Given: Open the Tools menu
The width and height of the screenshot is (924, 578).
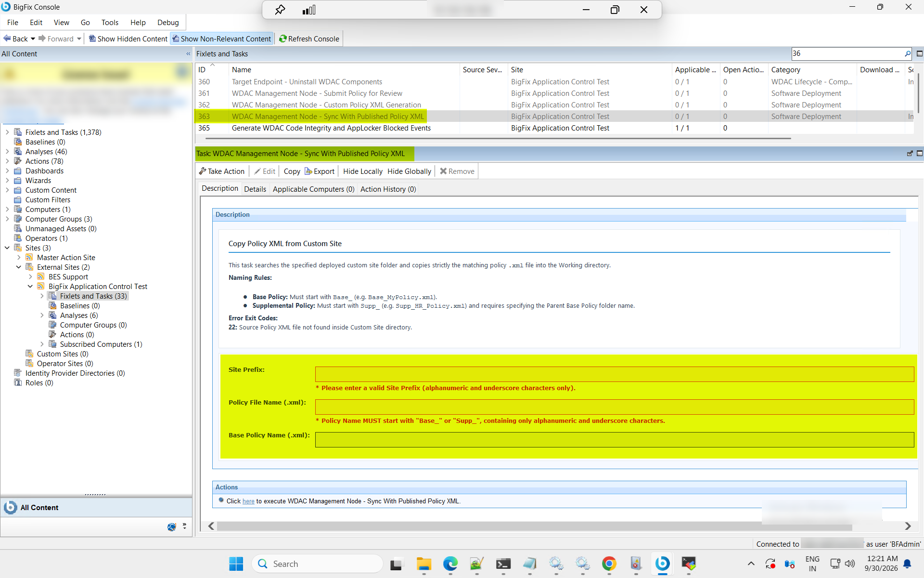Looking at the screenshot, I should click(x=110, y=22).
